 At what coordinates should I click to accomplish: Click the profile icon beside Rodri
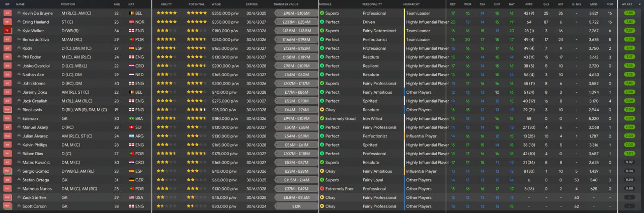(x=19, y=48)
